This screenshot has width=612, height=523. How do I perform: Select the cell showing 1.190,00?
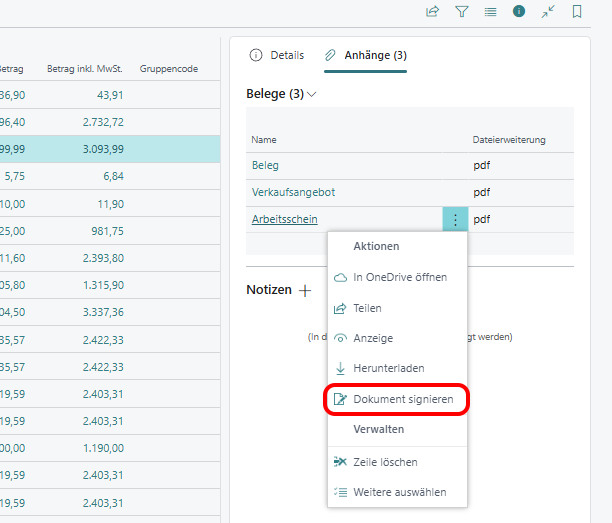click(103, 448)
